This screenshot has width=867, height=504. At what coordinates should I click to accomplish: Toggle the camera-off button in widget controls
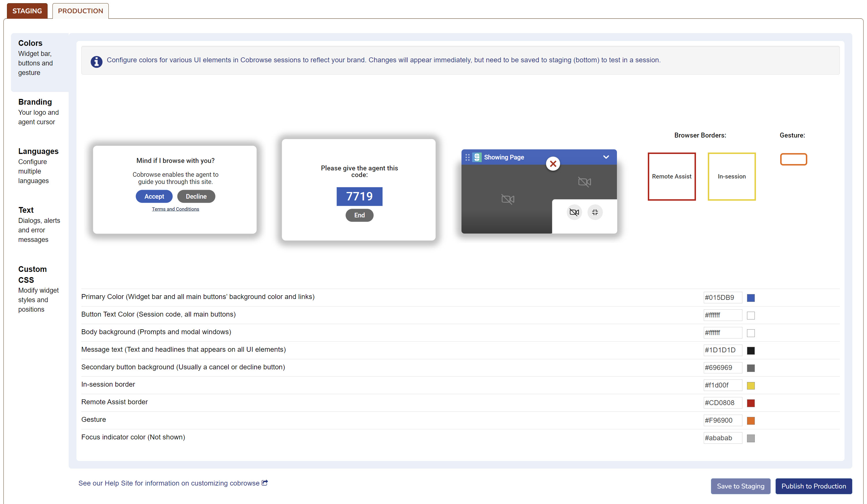pos(574,212)
